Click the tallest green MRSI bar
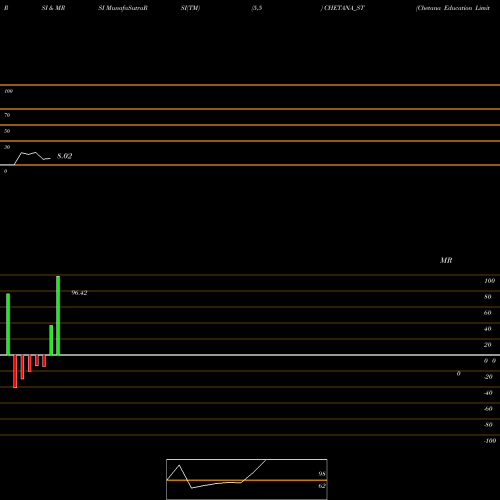This screenshot has width=500, height=500. [x=58, y=315]
